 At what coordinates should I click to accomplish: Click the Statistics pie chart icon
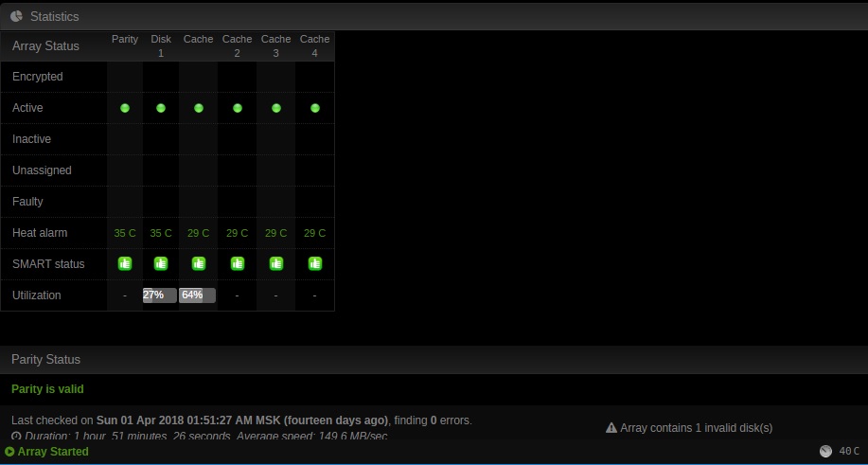coord(17,17)
